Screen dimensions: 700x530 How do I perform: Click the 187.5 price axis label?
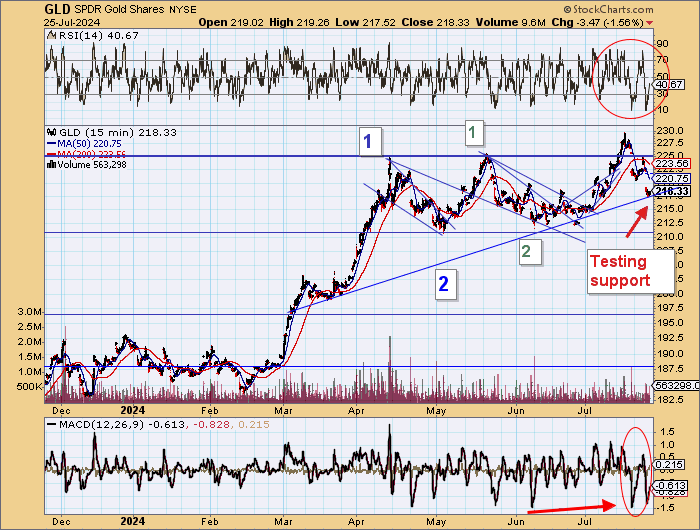[669, 369]
